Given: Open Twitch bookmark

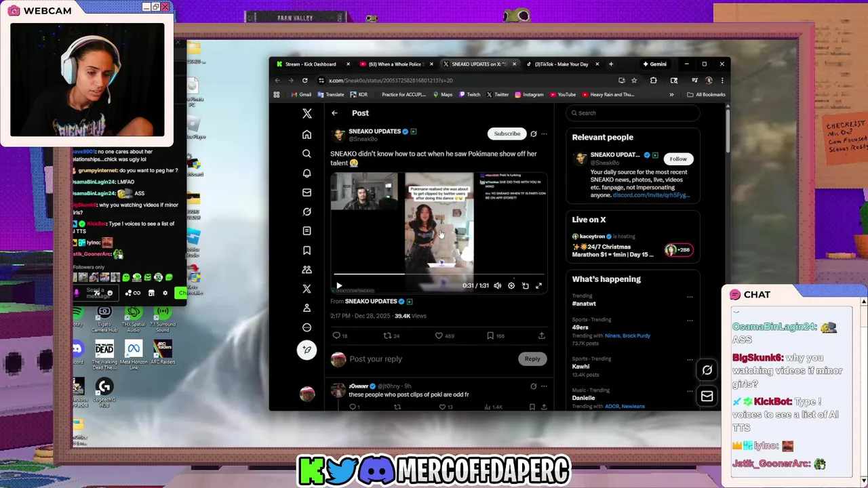Looking at the screenshot, I should tap(469, 95).
